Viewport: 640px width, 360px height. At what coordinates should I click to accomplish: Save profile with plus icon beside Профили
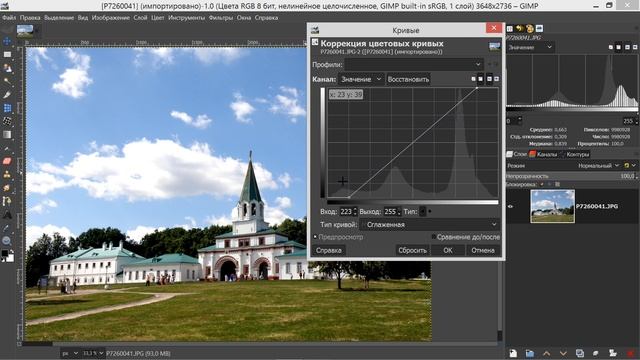[x=489, y=64]
